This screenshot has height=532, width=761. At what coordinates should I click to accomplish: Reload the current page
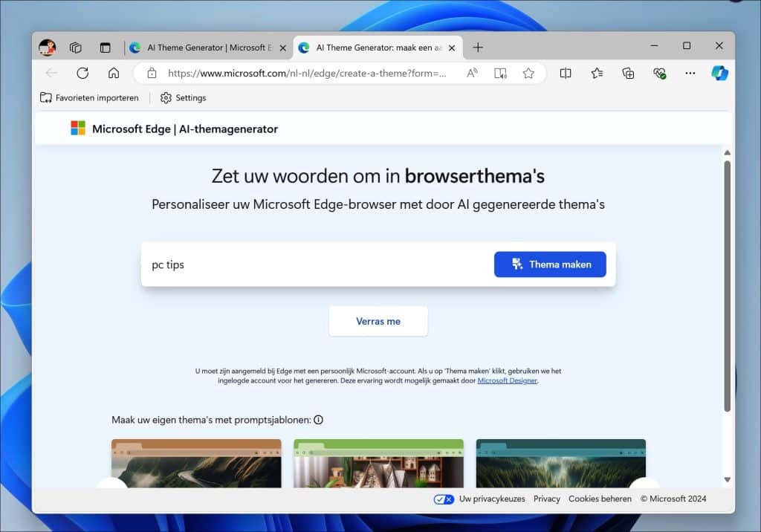coord(82,74)
